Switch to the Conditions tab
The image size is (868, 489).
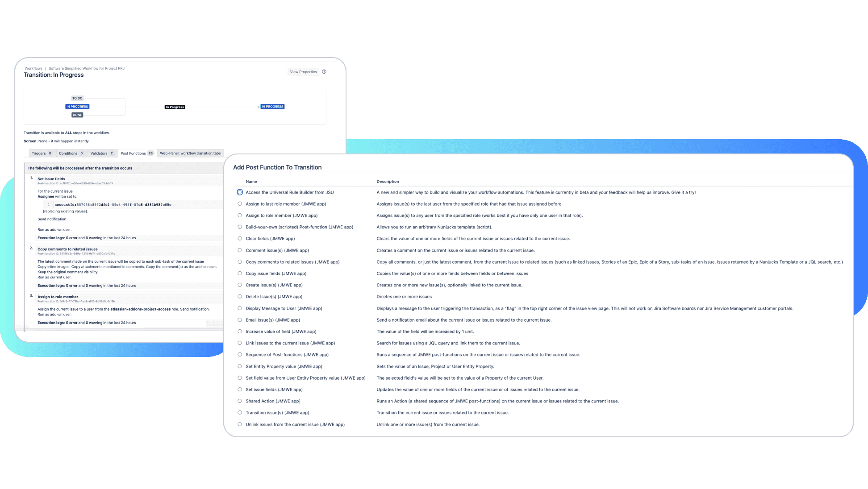coord(71,153)
